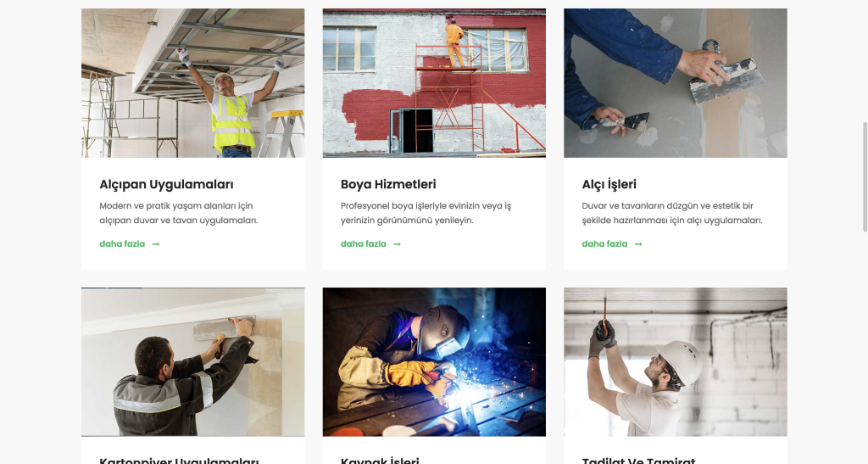The height and width of the screenshot is (464, 868).
Task: Open the ceiling installer worker photo
Action: click(x=192, y=83)
